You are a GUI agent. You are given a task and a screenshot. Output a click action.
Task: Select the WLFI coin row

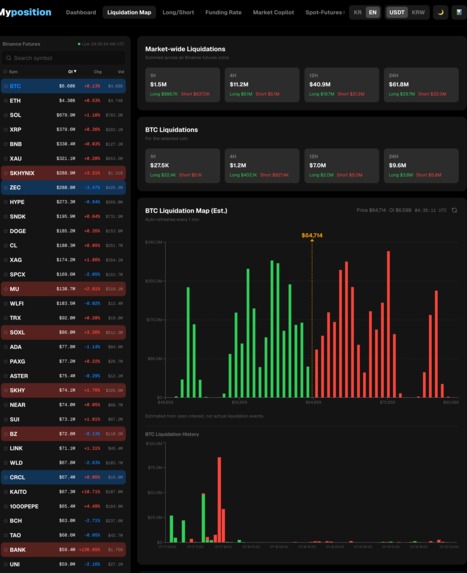tap(63, 303)
